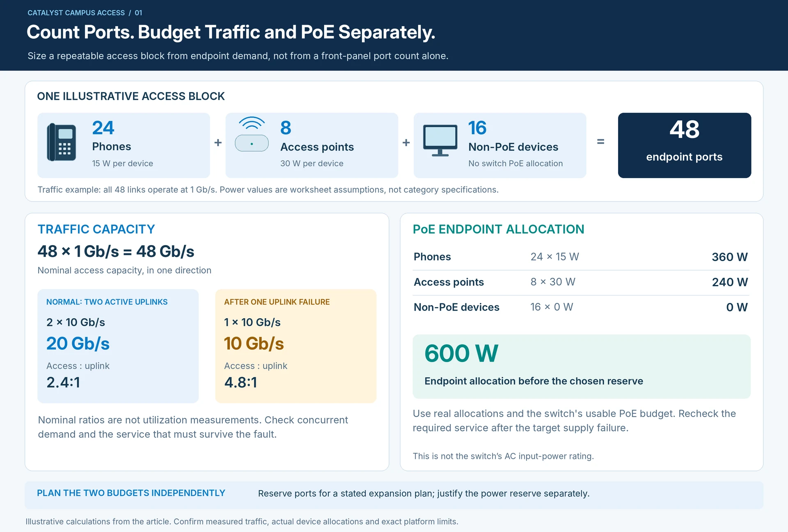
Task: Click the '8' access points count
Action: pos(286,128)
